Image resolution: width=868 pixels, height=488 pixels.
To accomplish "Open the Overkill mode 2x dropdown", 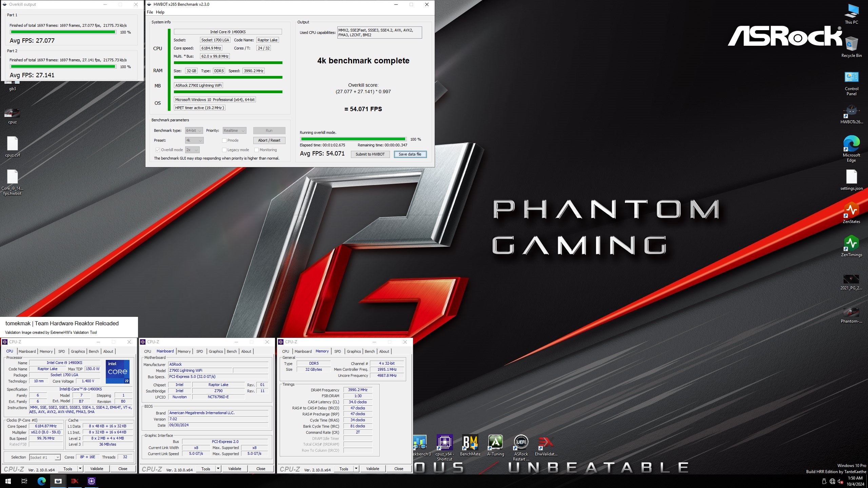I will tap(192, 150).
